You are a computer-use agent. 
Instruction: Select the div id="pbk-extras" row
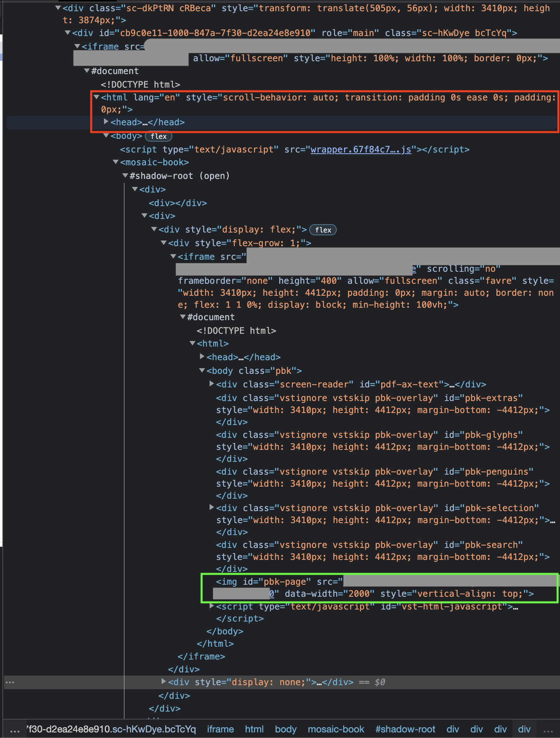pos(383,410)
